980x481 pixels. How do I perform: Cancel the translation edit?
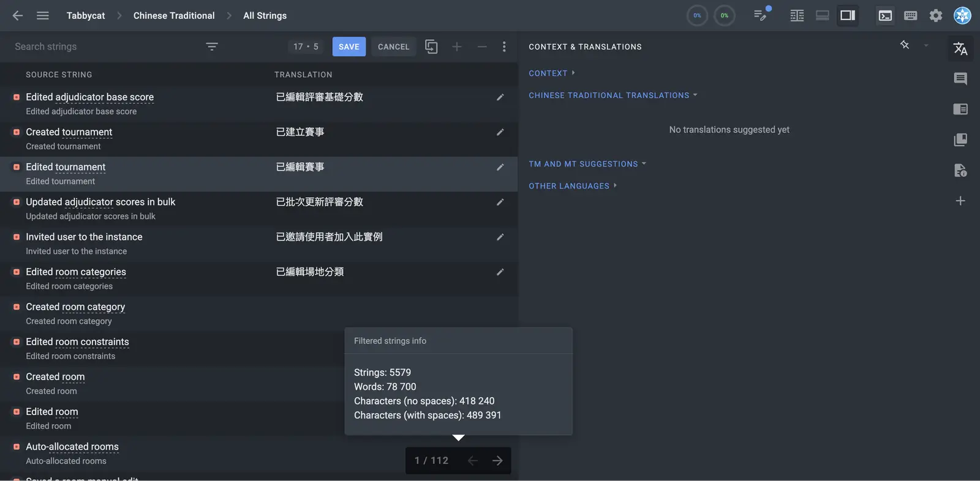click(x=393, y=47)
